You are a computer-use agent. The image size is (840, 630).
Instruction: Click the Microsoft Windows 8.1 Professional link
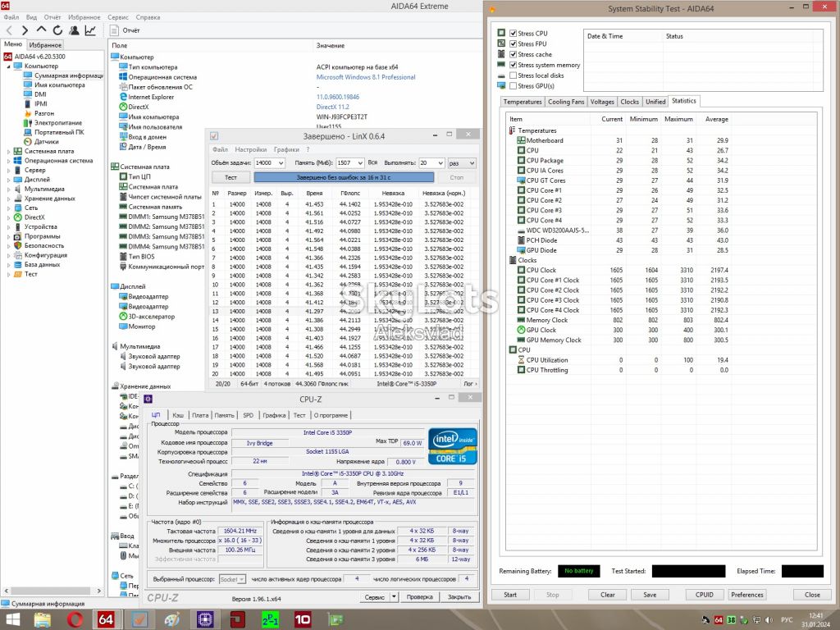point(366,77)
